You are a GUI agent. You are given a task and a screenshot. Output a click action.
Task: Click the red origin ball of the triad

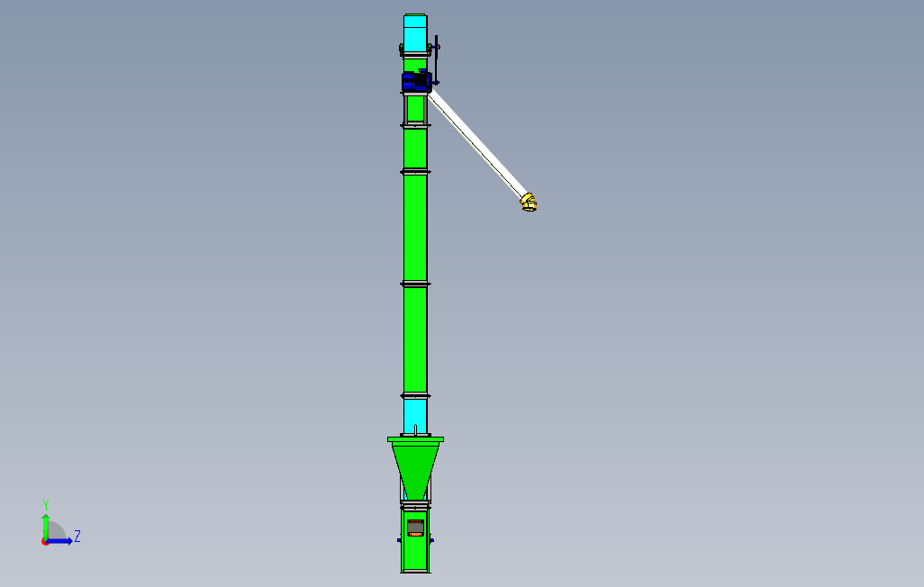tap(45, 542)
